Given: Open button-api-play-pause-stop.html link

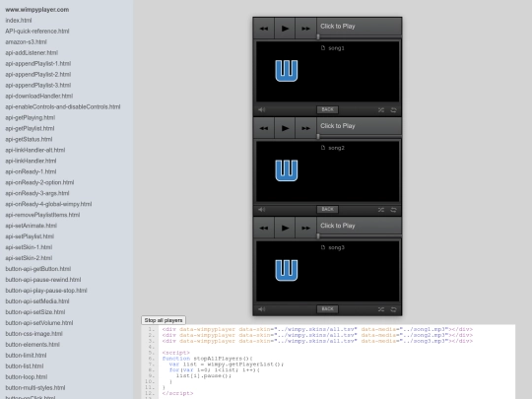Looking at the screenshot, I should (46, 291).
